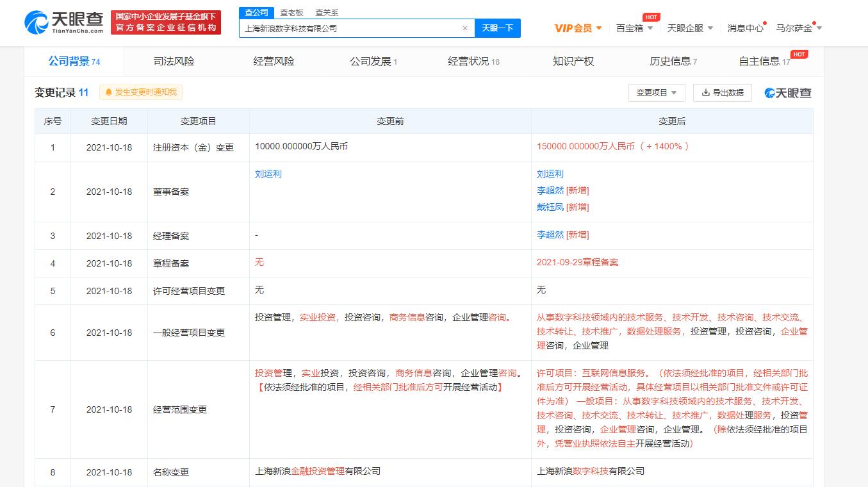This screenshot has width=868, height=487.
Task: Click the 戴钰凤 director link
Action: coord(550,207)
